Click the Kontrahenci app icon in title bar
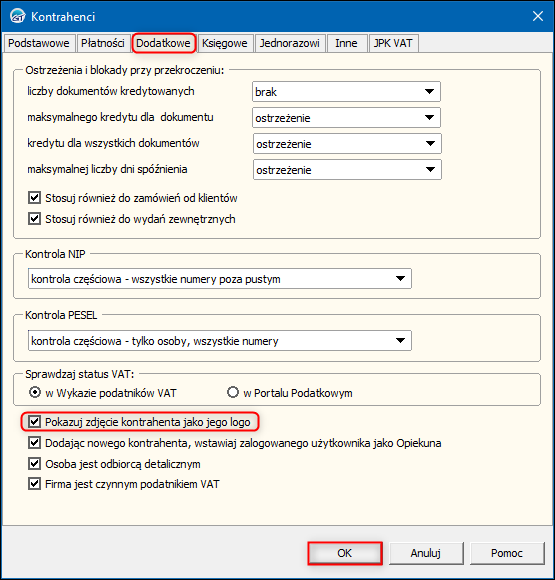Viewport: 555px width, 580px height. [17, 16]
